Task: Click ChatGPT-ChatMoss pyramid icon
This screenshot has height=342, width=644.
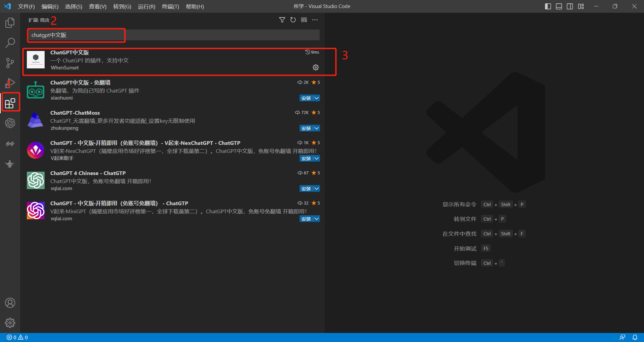Action: 36,120
